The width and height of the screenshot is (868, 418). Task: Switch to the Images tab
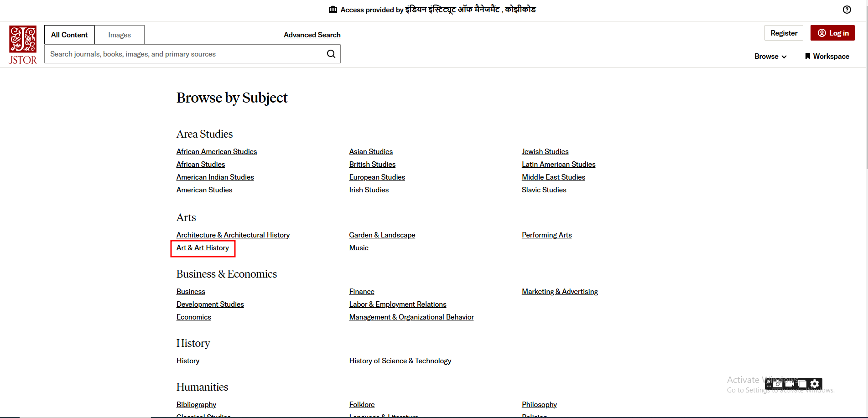120,35
